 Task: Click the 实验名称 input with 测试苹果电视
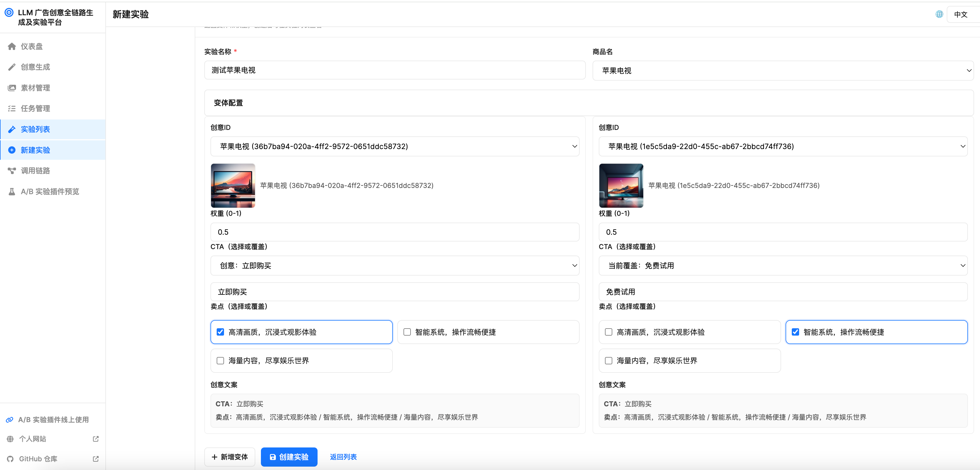pos(394,70)
